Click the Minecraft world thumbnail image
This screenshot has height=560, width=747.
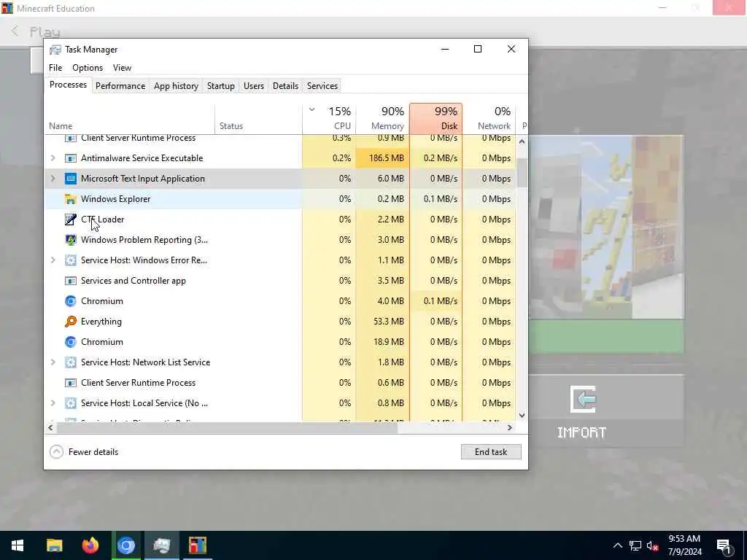pyautogui.click(x=606, y=227)
